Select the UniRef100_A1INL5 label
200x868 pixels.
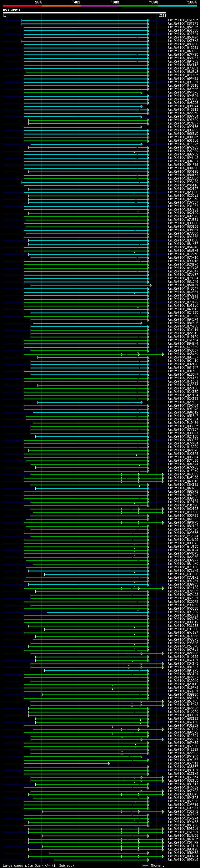point(183,75)
